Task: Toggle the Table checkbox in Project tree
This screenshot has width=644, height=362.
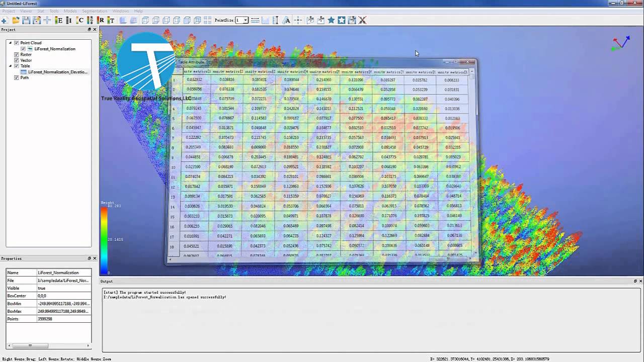Action: tap(17, 66)
